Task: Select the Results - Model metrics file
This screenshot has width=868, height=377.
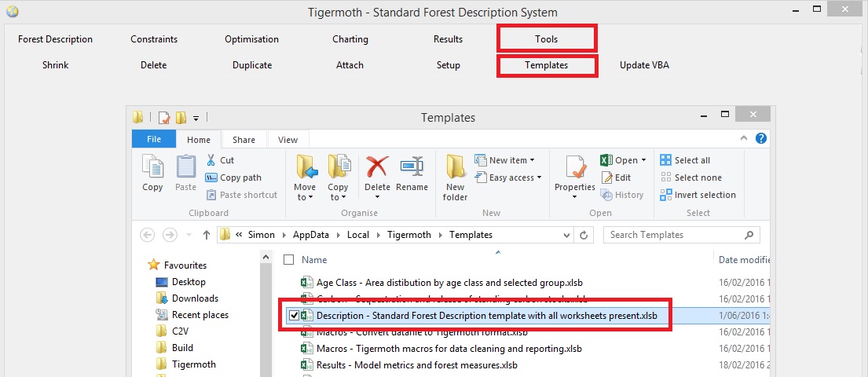Action: pyautogui.click(x=417, y=364)
